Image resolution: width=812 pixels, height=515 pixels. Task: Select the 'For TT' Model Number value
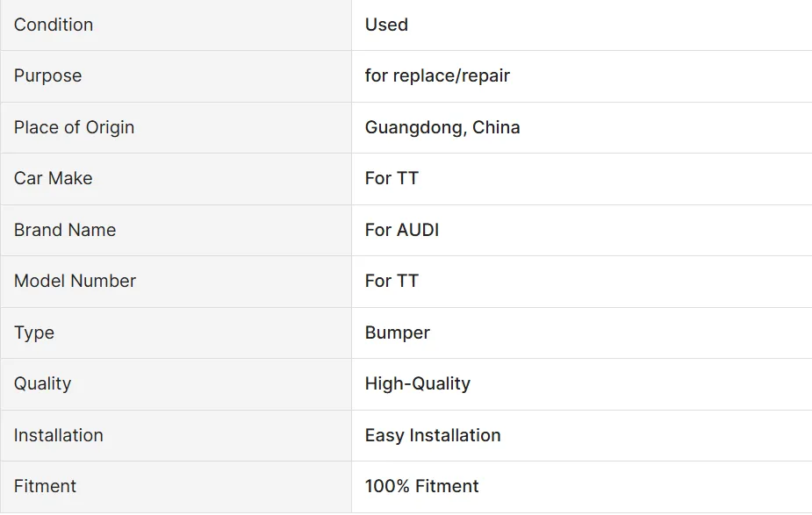(392, 281)
